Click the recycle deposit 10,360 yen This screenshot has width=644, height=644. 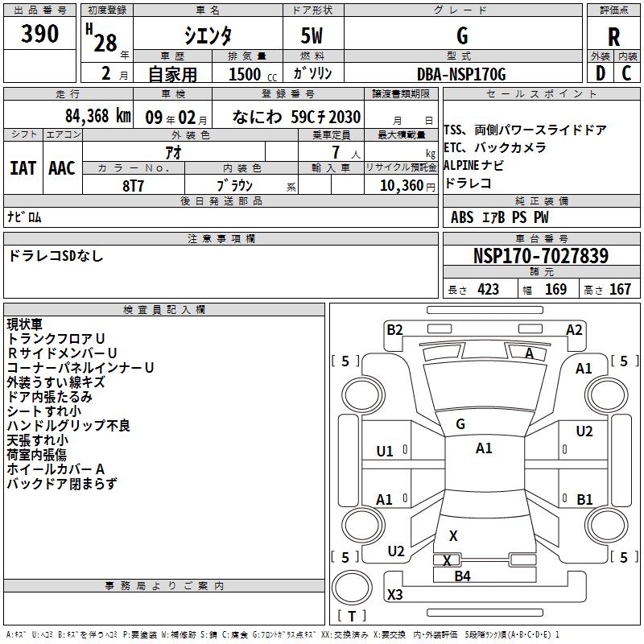click(x=407, y=186)
